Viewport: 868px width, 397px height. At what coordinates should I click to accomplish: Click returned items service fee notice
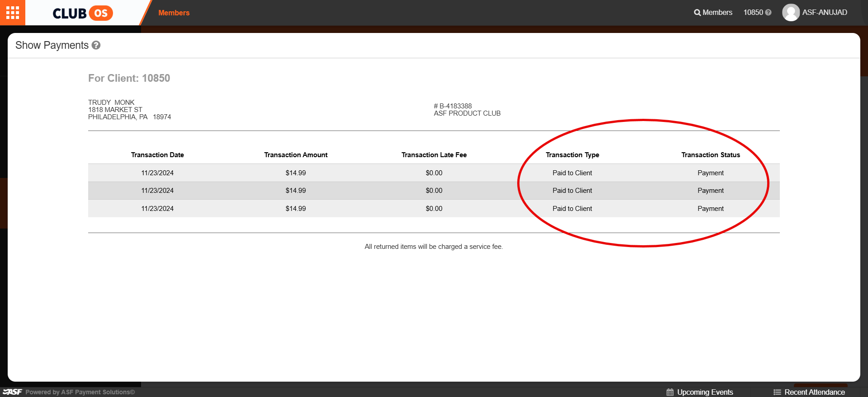434,247
